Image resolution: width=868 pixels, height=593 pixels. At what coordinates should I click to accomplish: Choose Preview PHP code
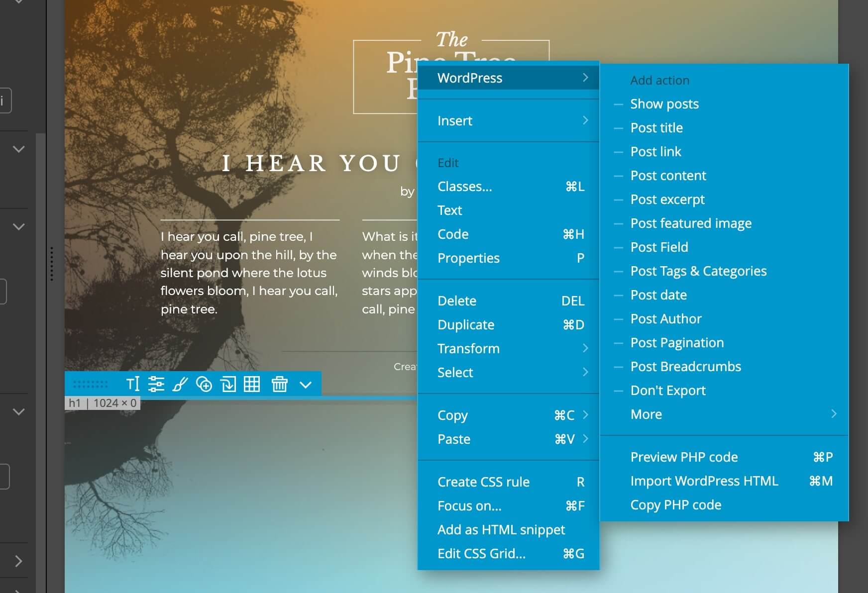[724, 457]
